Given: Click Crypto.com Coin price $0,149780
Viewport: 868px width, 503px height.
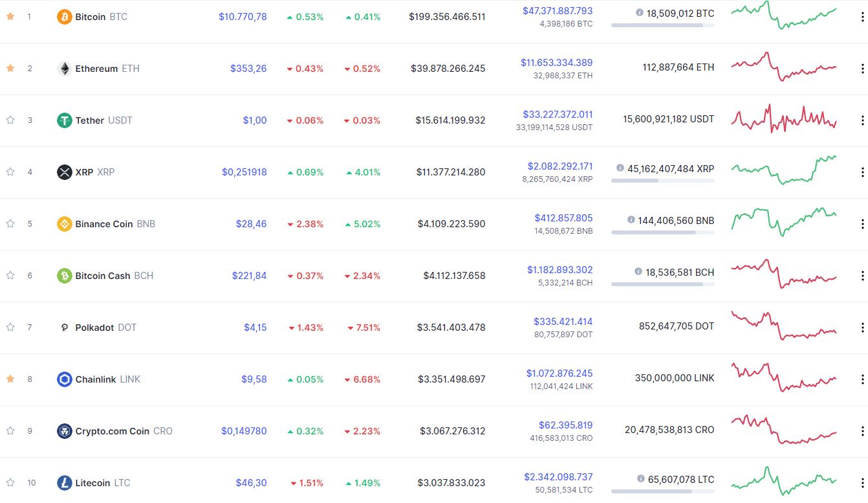Looking at the screenshot, I should (x=244, y=431).
